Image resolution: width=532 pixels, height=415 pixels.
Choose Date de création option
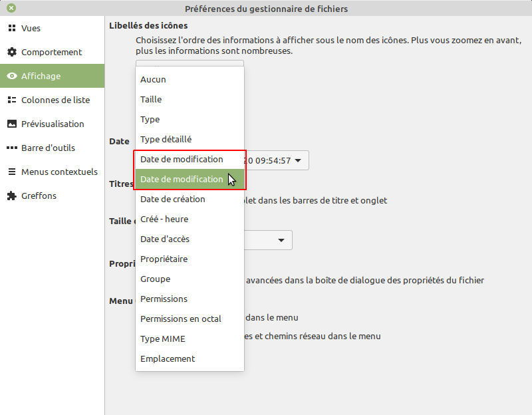190,199
